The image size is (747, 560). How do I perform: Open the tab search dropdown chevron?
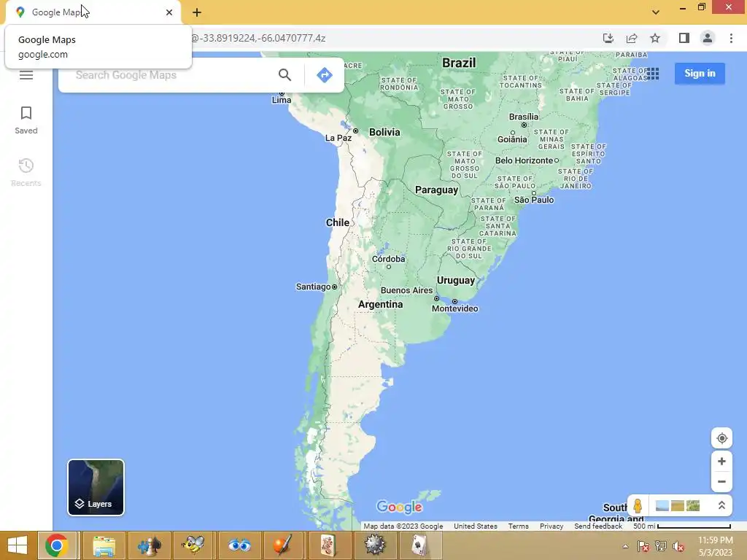tap(656, 12)
